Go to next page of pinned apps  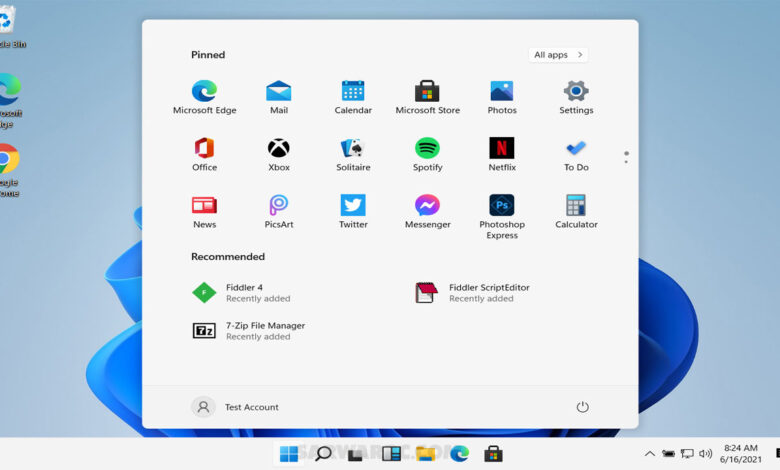point(626,162)
